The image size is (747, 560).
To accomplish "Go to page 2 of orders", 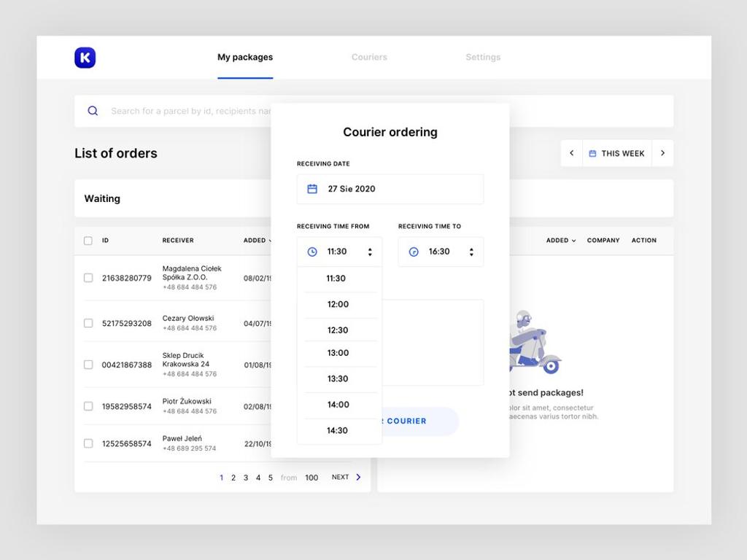I will pyautogui.click(x=233, y=478).
